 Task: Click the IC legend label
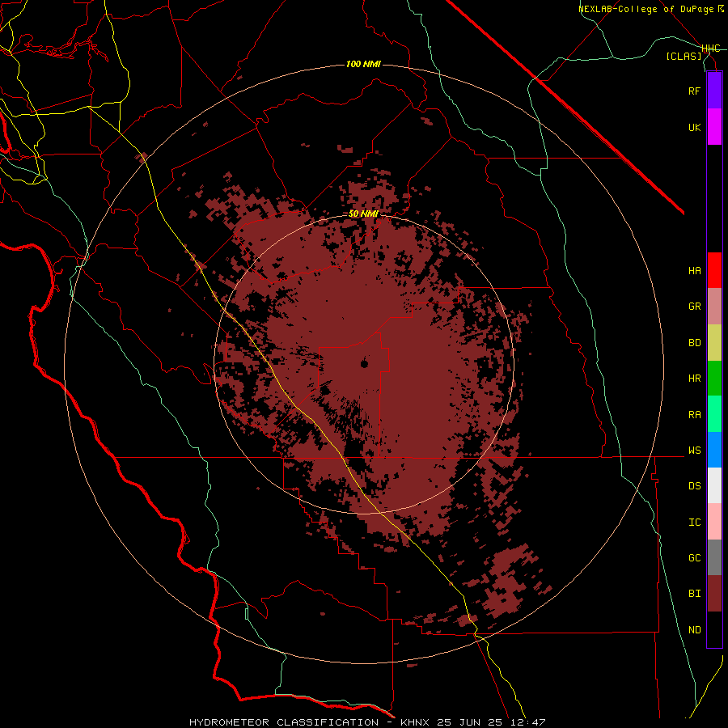tap(694, 522)
